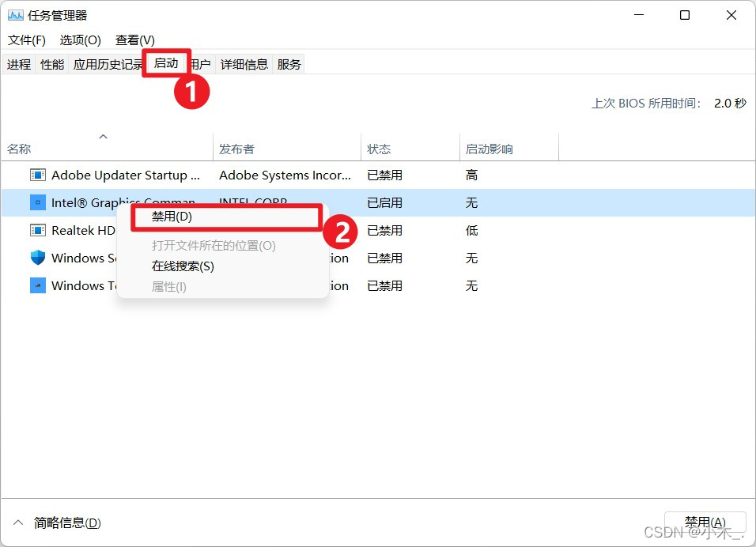Screen dimensions: 756x547
Task: Open the 查看(V) menu
Action: click(x=135, y=40)
